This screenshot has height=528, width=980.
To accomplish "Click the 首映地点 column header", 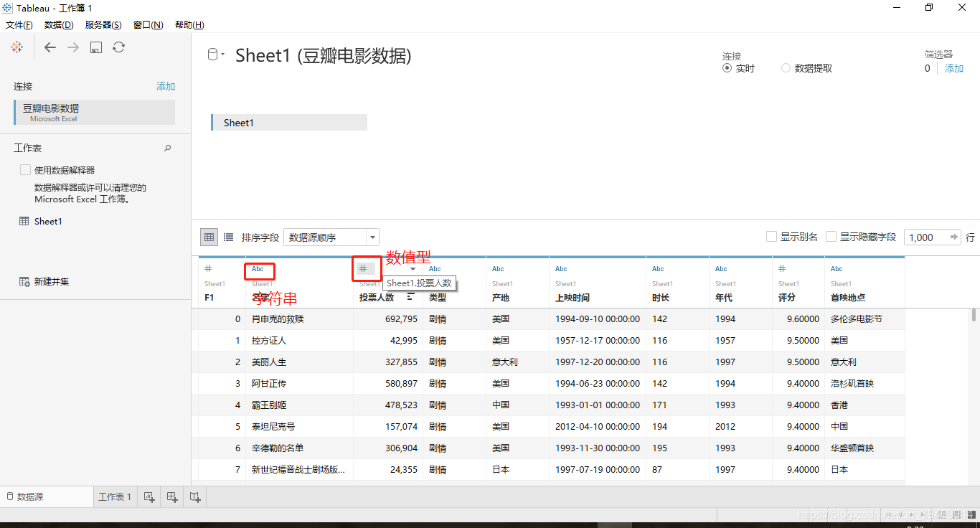I will click(848, 297).
